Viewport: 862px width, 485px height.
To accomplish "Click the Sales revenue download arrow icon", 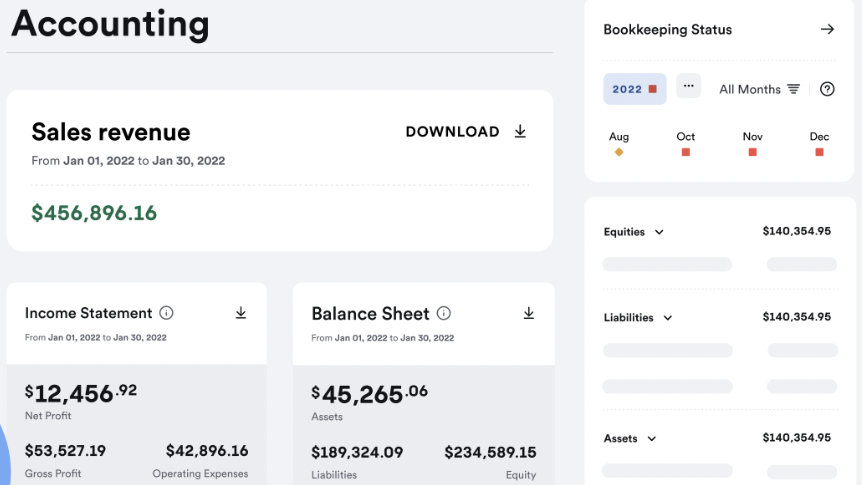I will (x=520, y=132).
